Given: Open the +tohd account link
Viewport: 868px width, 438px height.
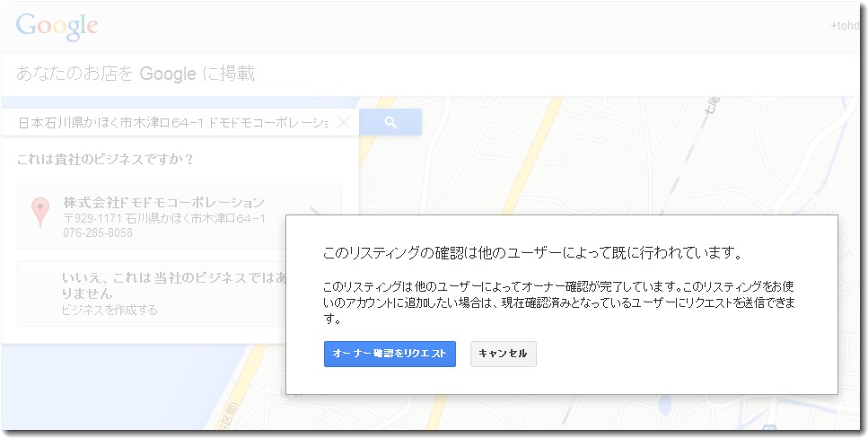Looking at the screenshot, I should pos(844,26).
